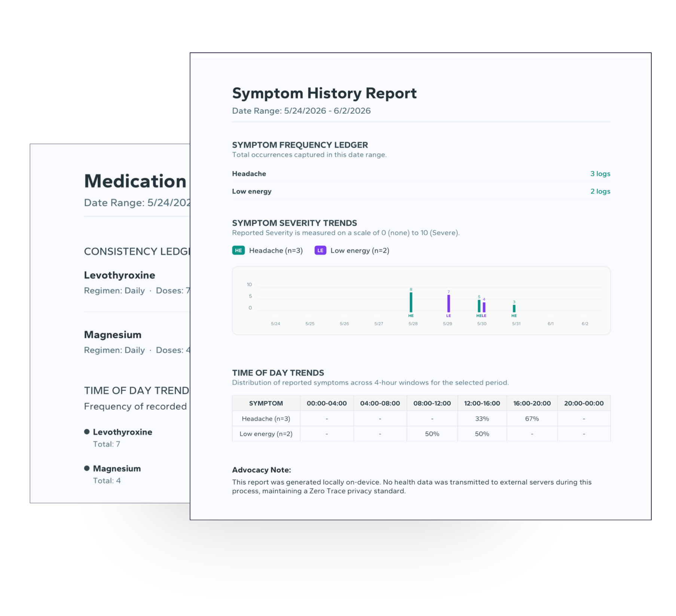This screenshot has height=616, width=676.
Task: Click the 16:00-20:00 column header
Action: tap(532, 403)
